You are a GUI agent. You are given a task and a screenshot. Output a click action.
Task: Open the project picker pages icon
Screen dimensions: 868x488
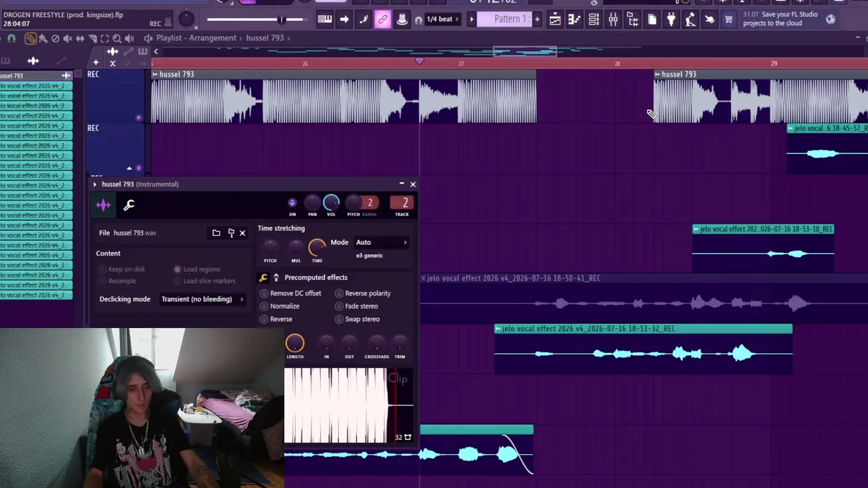(652, 20)
